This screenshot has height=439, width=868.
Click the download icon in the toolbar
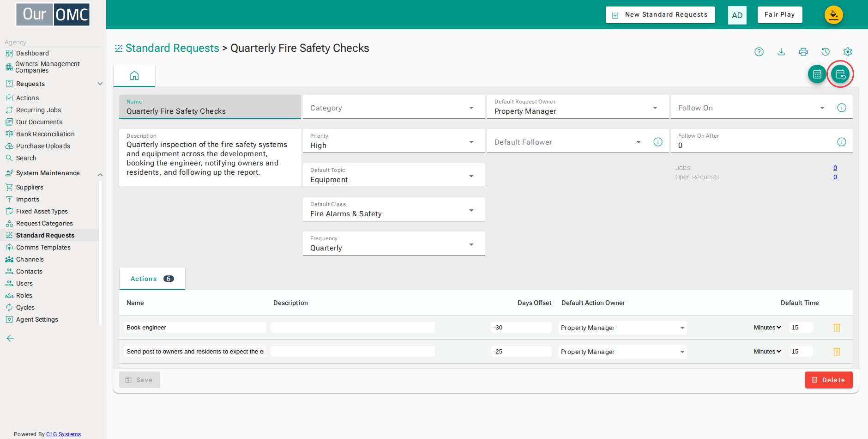coord(781,52)
